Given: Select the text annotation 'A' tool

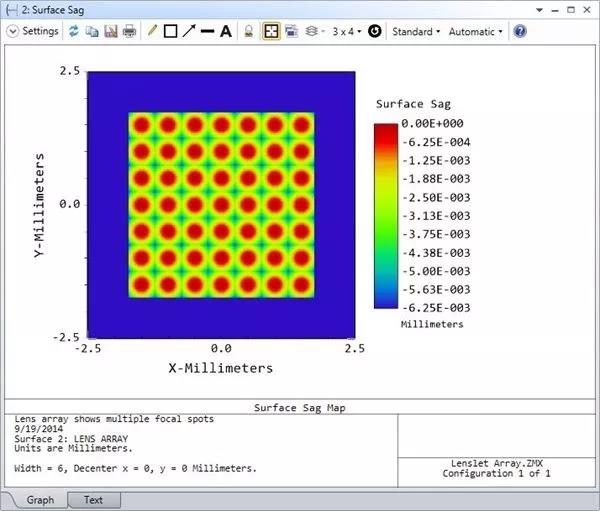Looking at the screenshot, I should pyautogui.click(x=225, y=31).
